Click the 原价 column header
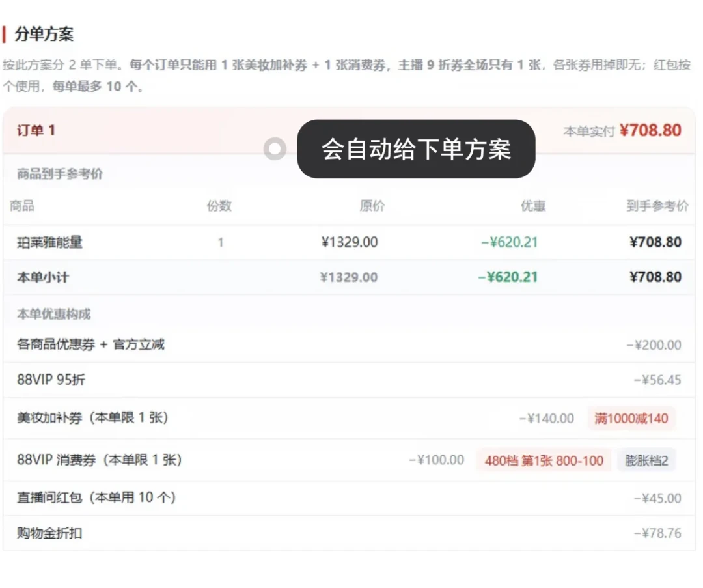This screenshot has height=588, width=703. tap(372, 206)
